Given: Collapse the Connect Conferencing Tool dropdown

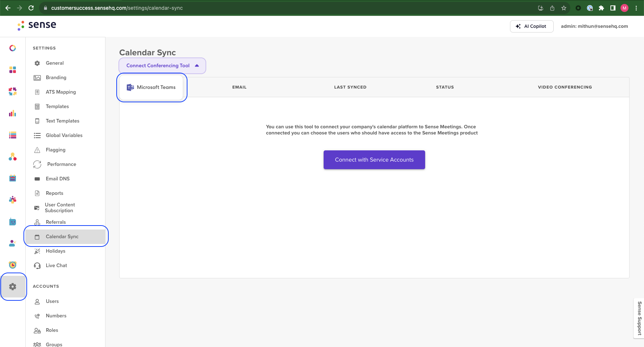Looking at the screenshot, I should [162, 65].
